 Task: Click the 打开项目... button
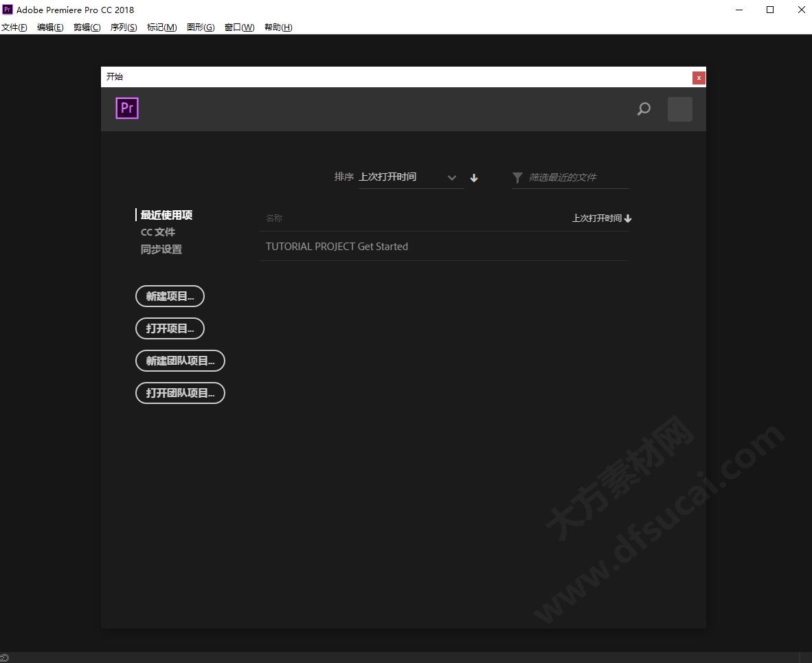point(170,328)
